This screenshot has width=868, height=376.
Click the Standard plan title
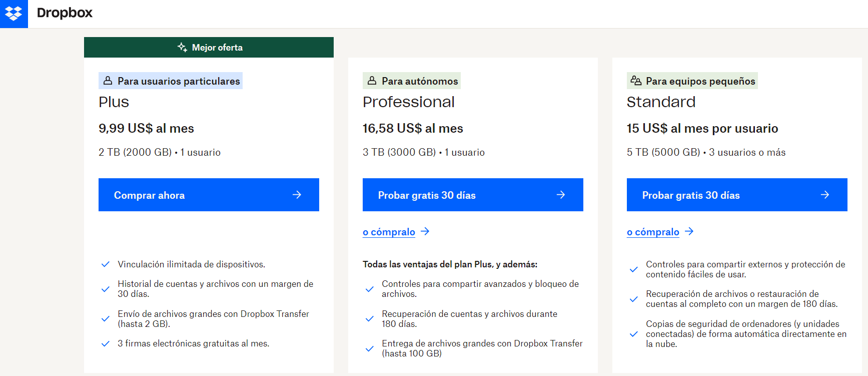coord(661,102)
